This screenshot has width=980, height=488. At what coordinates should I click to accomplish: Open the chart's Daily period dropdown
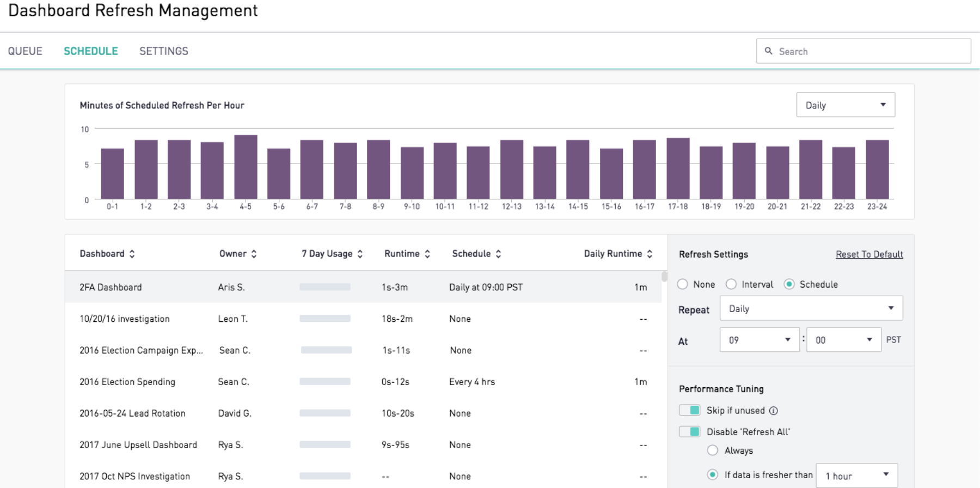click(x=845, y=105)
